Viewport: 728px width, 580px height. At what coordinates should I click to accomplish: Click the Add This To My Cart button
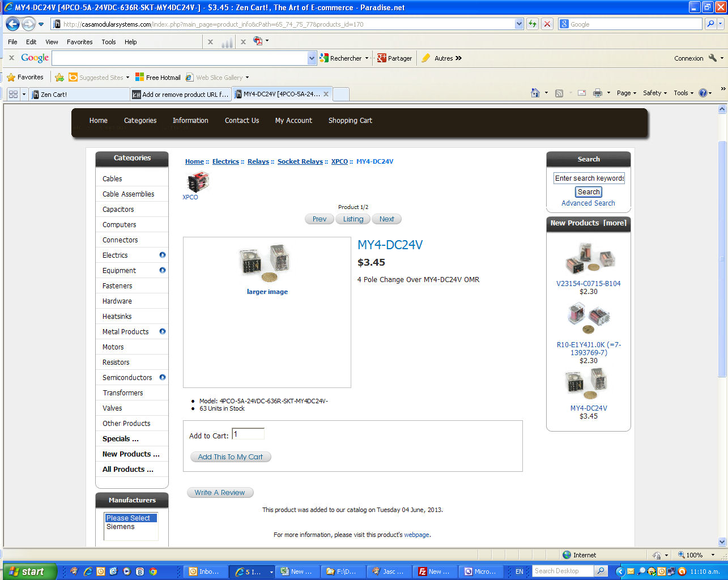click(231, 457)
